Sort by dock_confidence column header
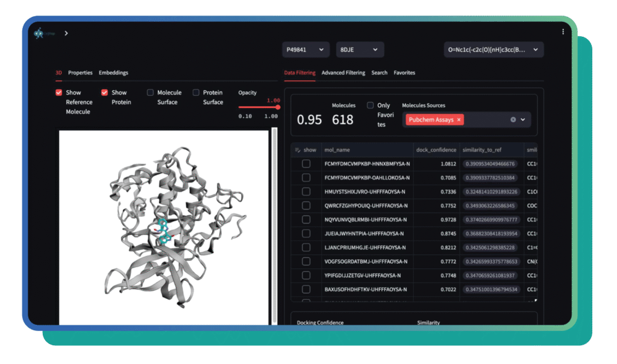Viewport: 617px width, 364px height. 435,149
